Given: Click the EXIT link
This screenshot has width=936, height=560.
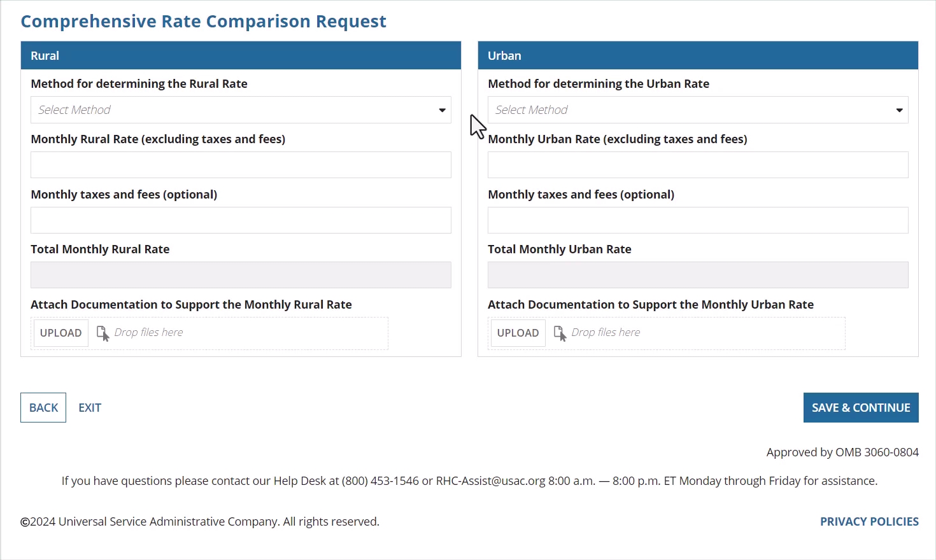Looking at the screenshot, I should tap(90, 408).
